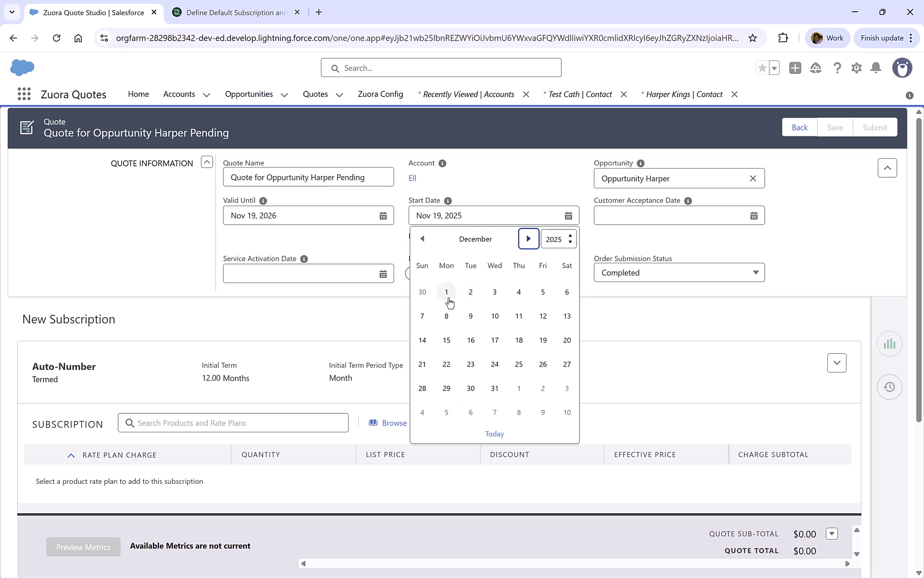Open the Customer Acceptance Date calendar icon
Viewport: 924px width, 578px height.
point(754,215)
